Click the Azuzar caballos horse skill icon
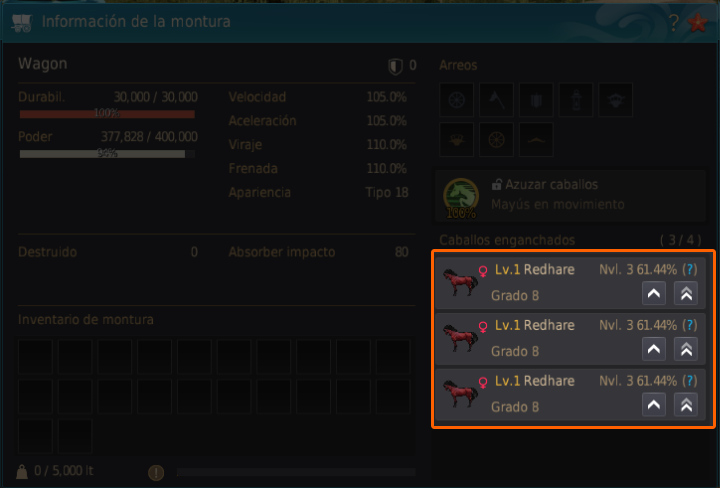Screen dimensions: 720x488 coord(461,196)
